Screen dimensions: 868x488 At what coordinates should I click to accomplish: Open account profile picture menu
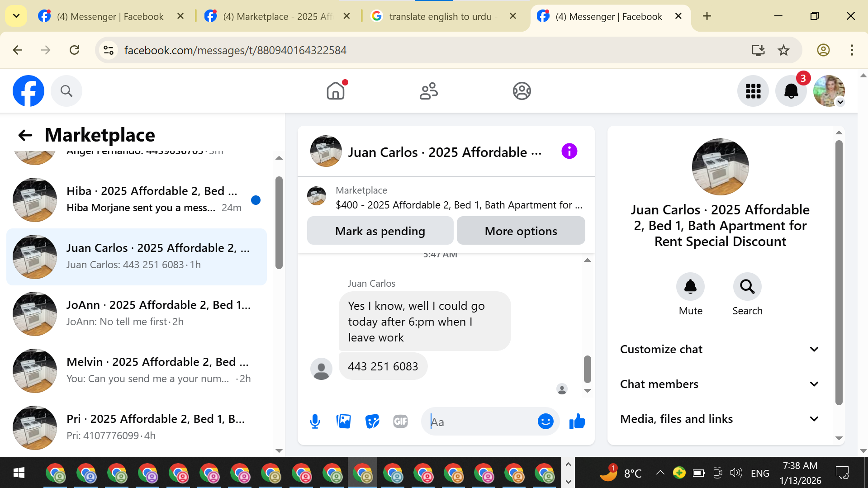829,91
